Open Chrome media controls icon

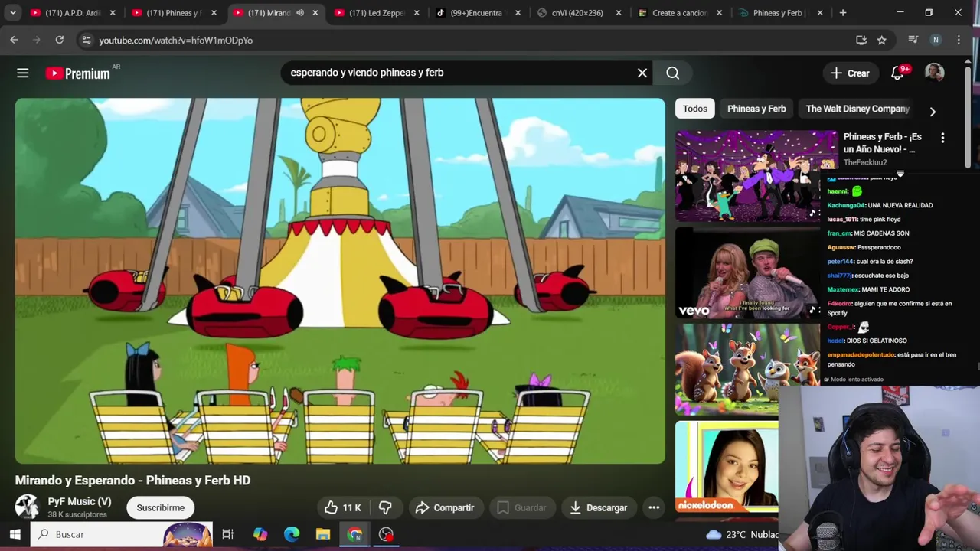(913, 40)
